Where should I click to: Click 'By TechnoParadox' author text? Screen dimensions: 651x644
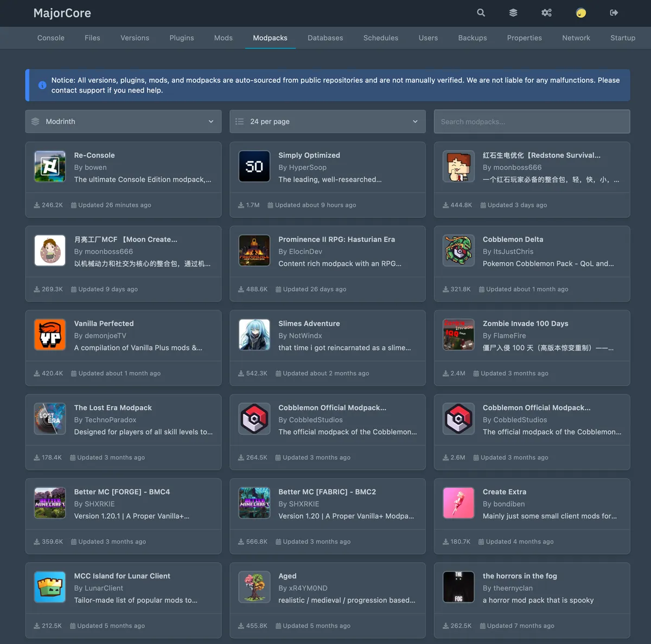click(105, 420)
